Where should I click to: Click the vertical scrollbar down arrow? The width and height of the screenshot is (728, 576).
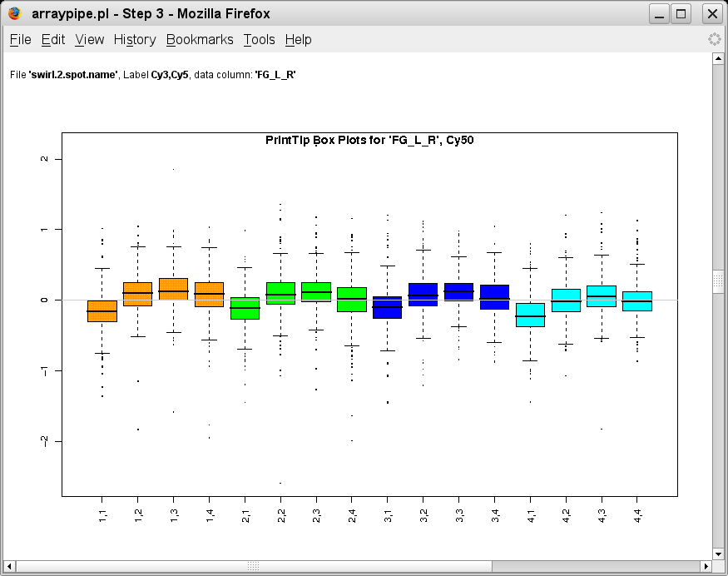pos(718,554)
